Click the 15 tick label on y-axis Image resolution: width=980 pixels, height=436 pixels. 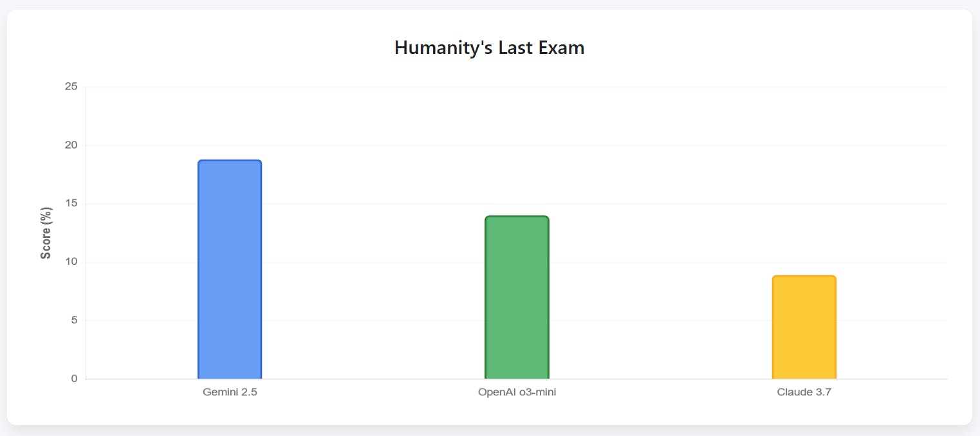click(71, 204)
